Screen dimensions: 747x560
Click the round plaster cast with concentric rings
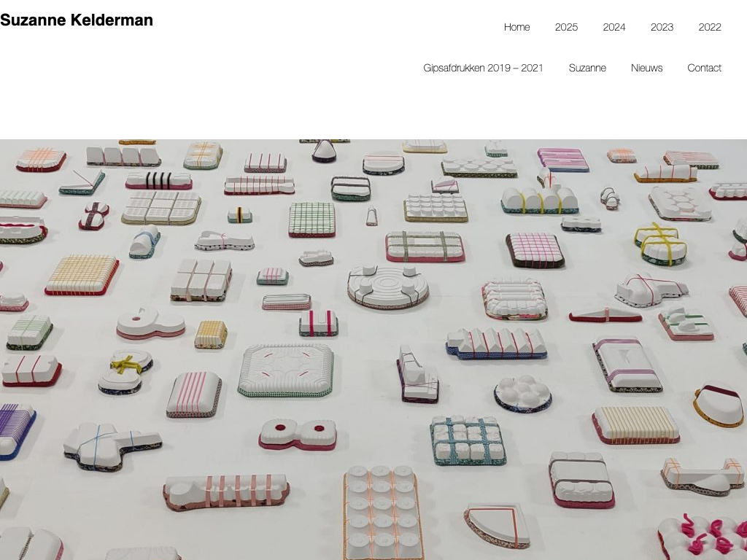tap(388, 287)
